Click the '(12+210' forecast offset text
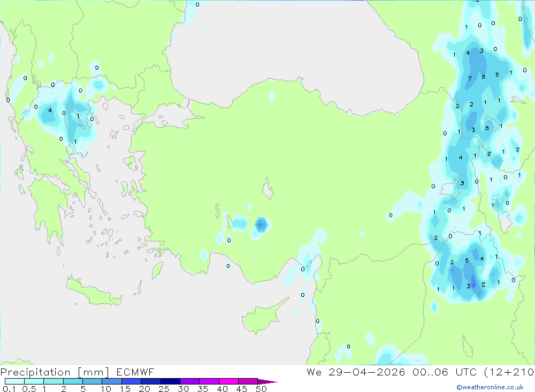This screenshot has width=535, height=392. click(509, 372)
